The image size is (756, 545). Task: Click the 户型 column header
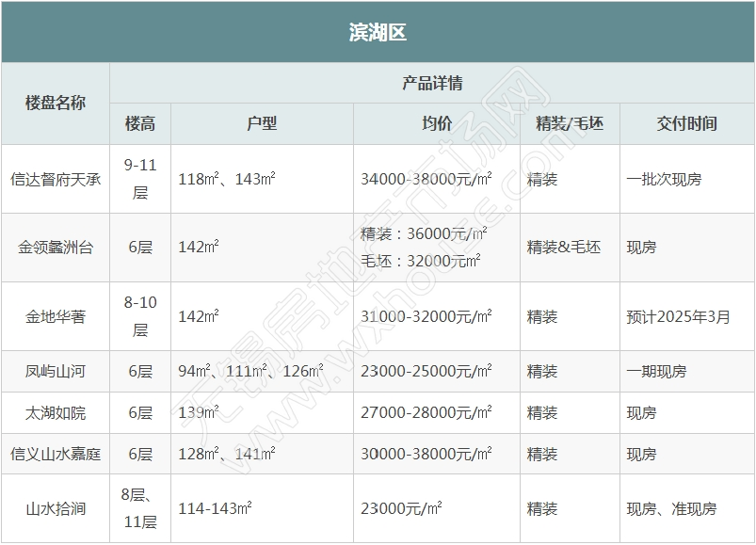pyautogui.click(x=262, y=123)
